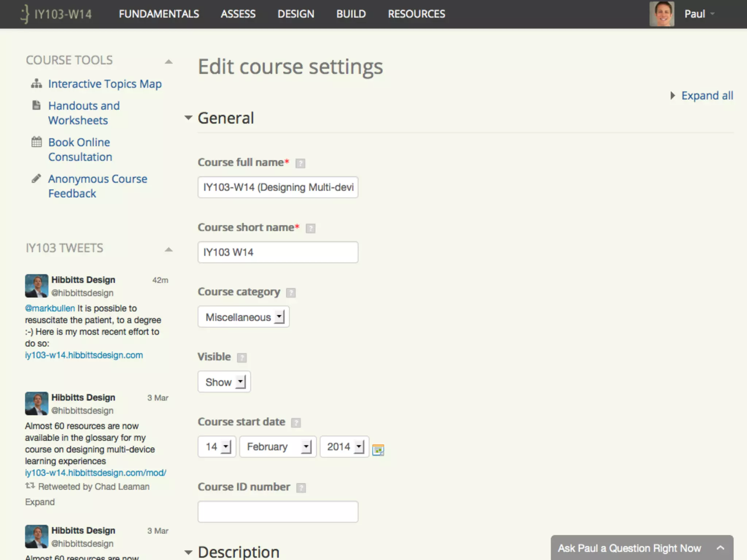Click help icon next to Course ID number
747x560 pixels.
point(301,488)
